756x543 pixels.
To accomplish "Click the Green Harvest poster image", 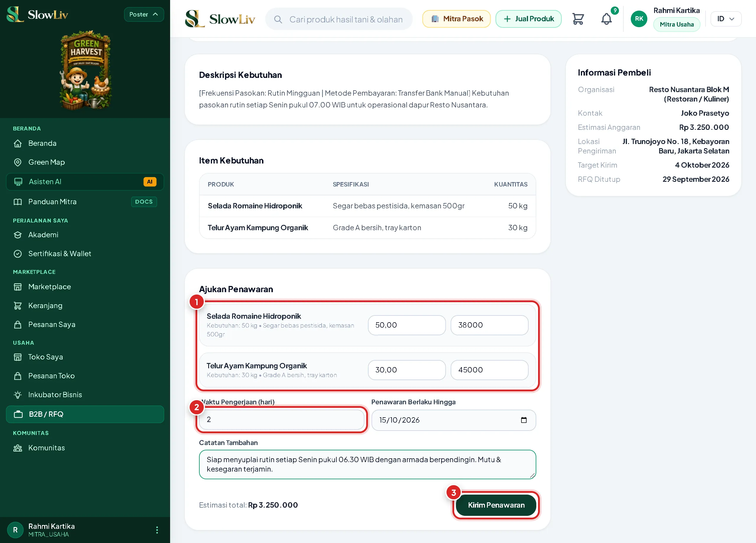I will point(85,70).
